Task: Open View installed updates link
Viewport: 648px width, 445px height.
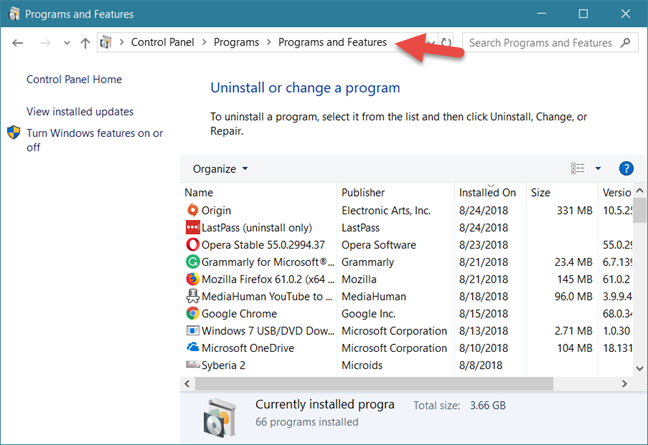Action: pos(80,112)
